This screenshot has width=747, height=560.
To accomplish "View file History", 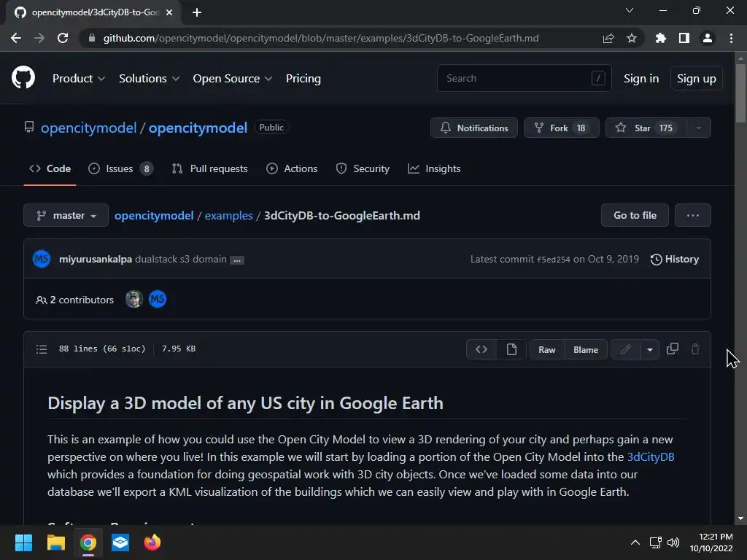I will tap(675, 259).
